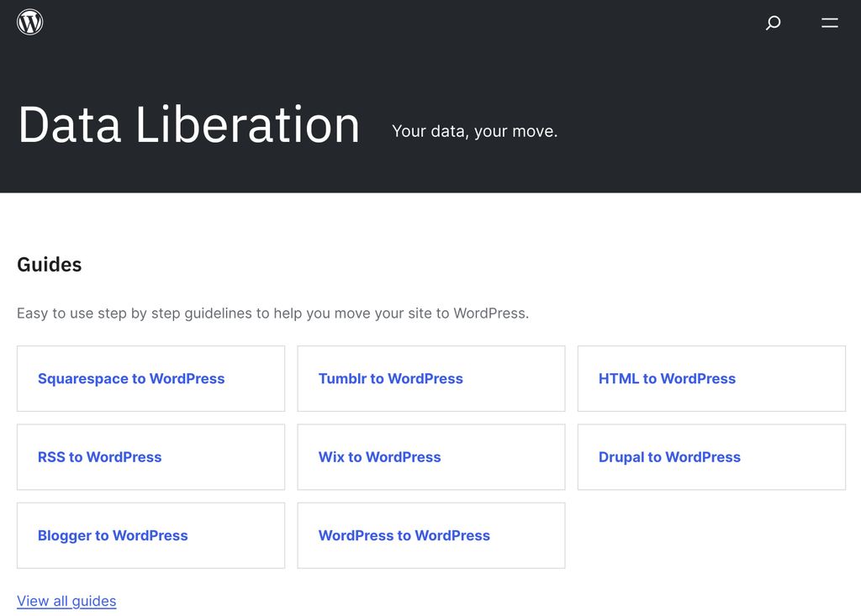Open the search magnifier icon

click(773, 23)
